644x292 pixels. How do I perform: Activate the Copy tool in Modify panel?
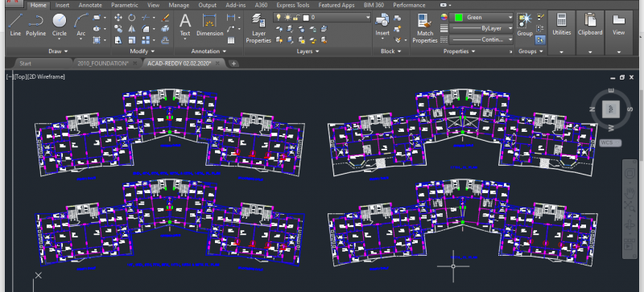pyautogui.click(x=118, y=29)
